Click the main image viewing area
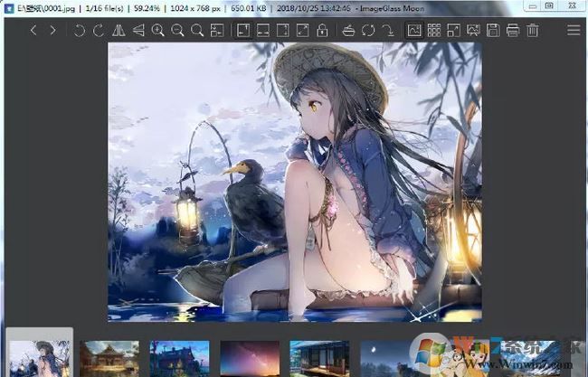588x377 pixels. [x=294, y=181]
